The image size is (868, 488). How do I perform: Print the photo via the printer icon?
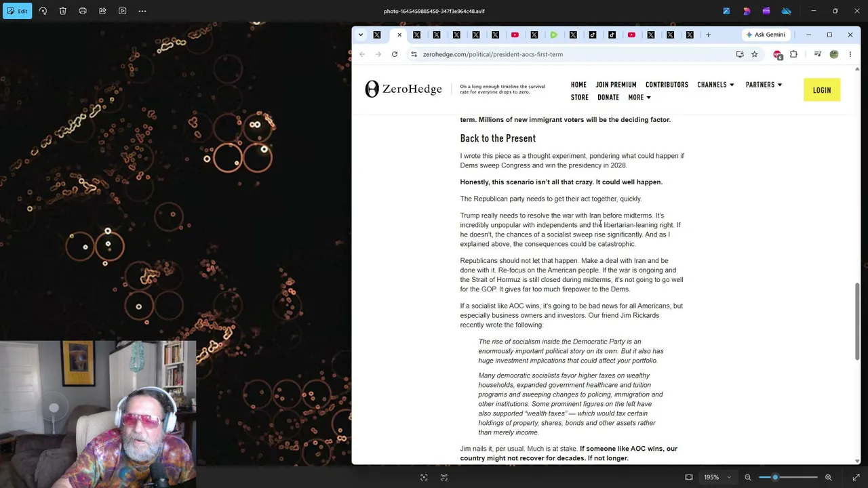(83, 11)
